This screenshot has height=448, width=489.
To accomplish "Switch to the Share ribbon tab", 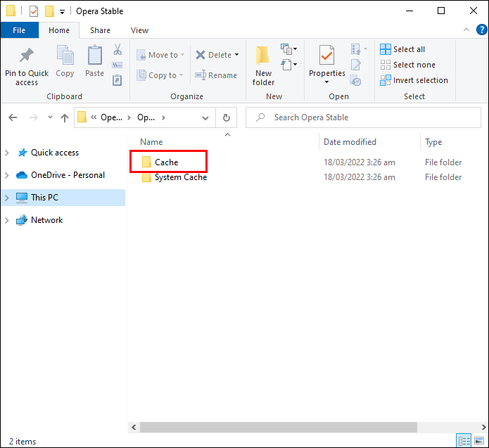I will (x=100, y=30).
